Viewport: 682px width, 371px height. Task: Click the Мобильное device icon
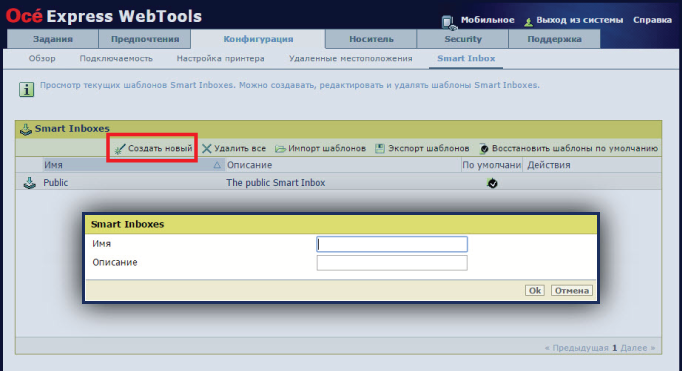point(448,22)
